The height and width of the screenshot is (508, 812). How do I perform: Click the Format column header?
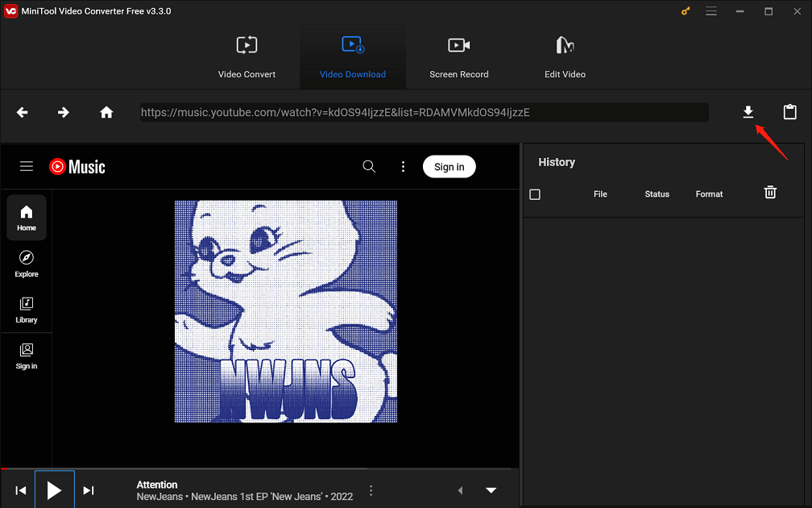click(x=709, y=194)
